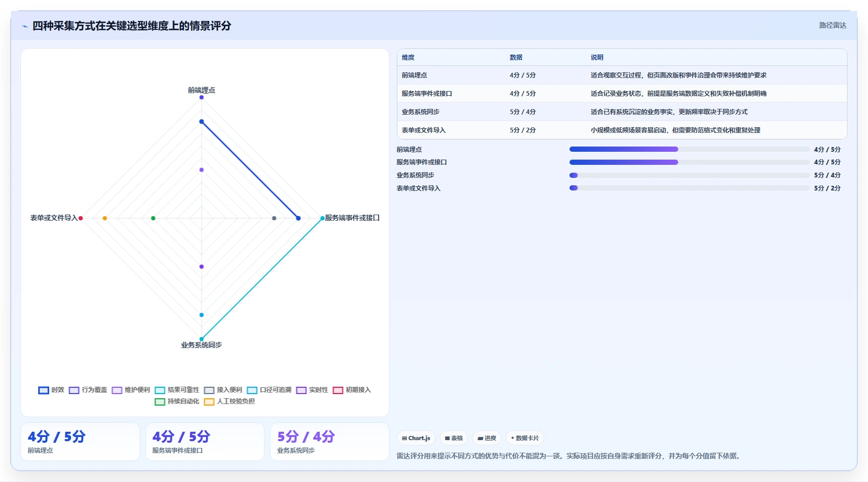Viewport: 868px width, 482px height.
Task: Click the 表单或文件导入 progress bar
Action: [689, 188]
